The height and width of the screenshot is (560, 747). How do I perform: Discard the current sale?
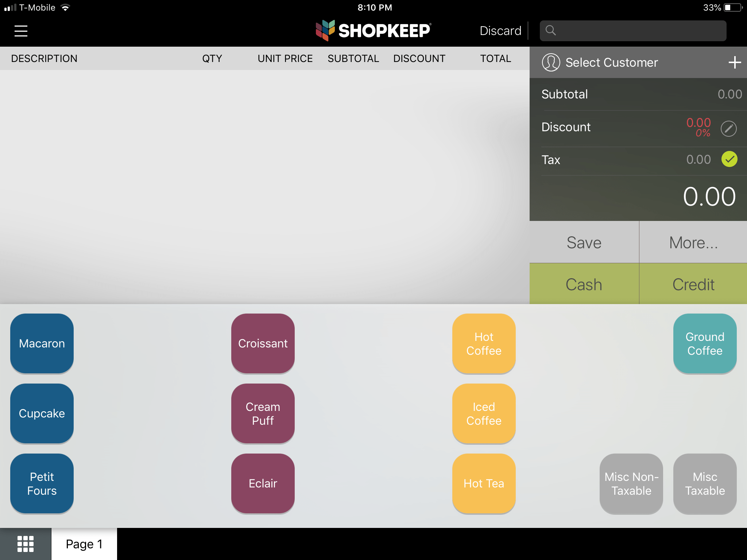500,31
